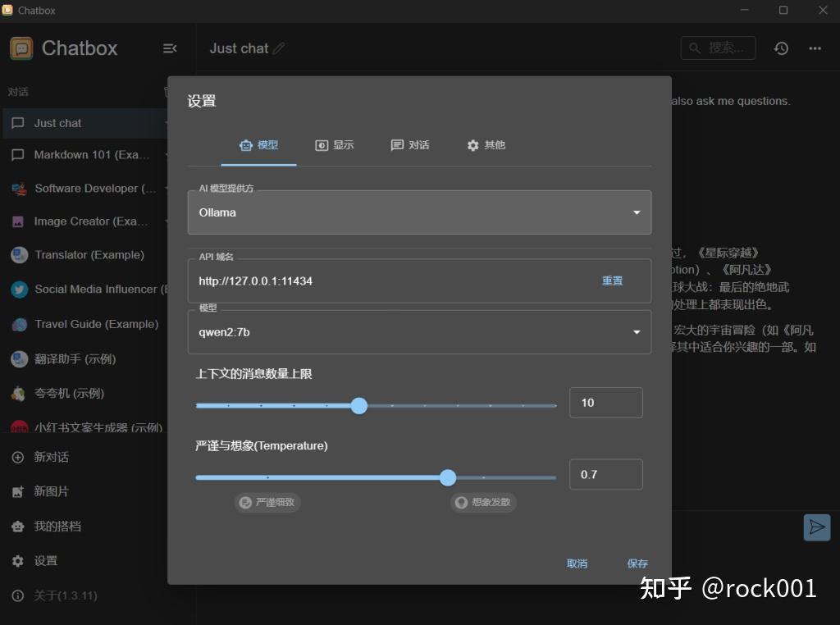Image resolution: width=840 pixels, height=625 pixels.
Task: Send the message with the paper-plane icon
Action: pos(817,527)
